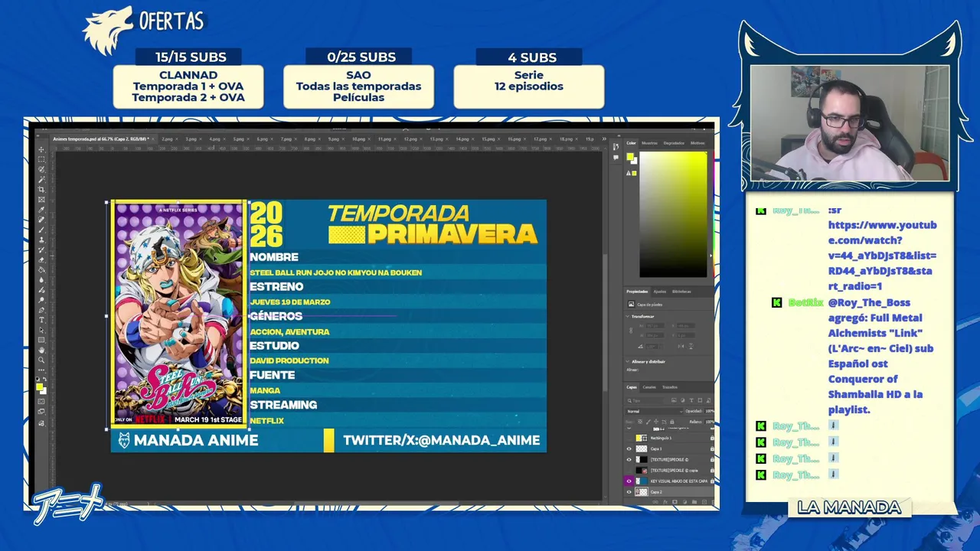This screenshot has width=980, height=551.
Task: Select the Move tool in Photoshop toolbar
Action: (41, 149)
